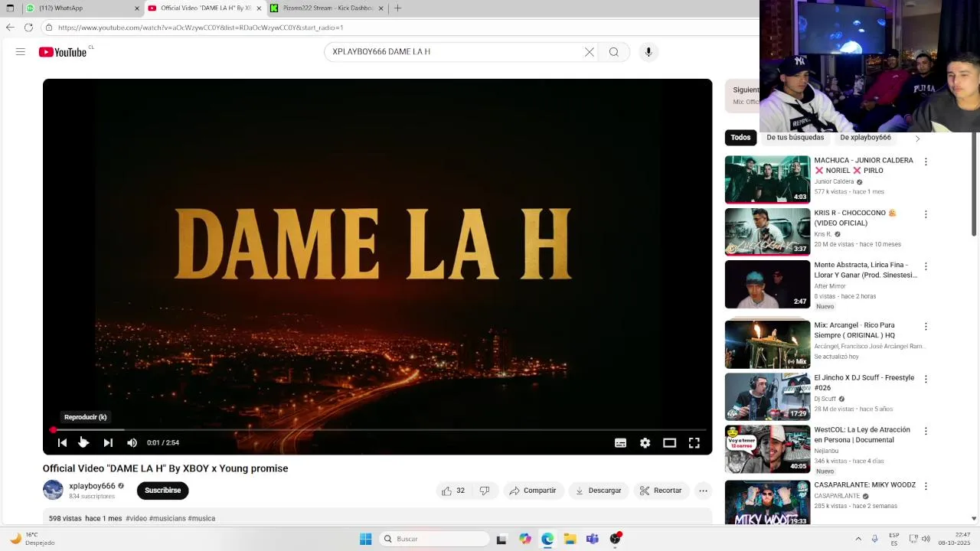The width and height of the screenshot is (980, 551).
Task: Open the Mix: Arcangel - Rico Para Siempre playlist
Action: tap(767, 344)
